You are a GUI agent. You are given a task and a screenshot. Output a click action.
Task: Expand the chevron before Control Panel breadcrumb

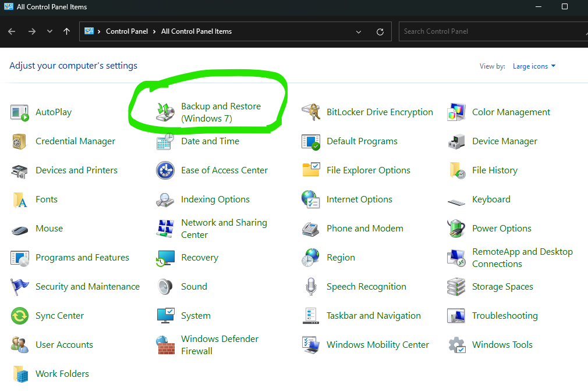click(x=99, y=31)
